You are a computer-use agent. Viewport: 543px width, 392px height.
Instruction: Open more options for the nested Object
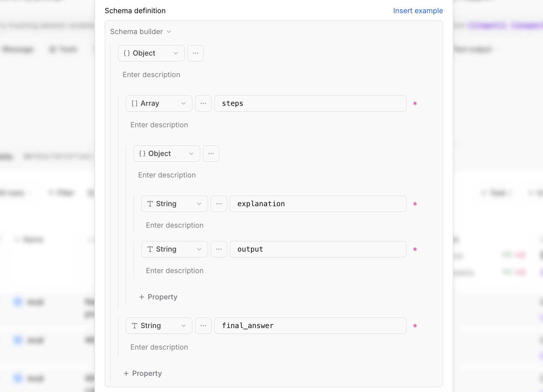211,153
